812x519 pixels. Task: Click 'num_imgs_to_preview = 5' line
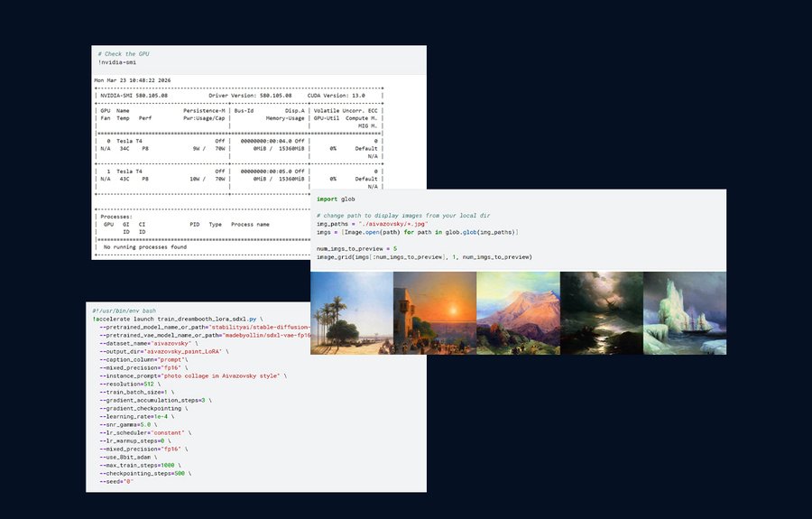(x=356, y=248)
